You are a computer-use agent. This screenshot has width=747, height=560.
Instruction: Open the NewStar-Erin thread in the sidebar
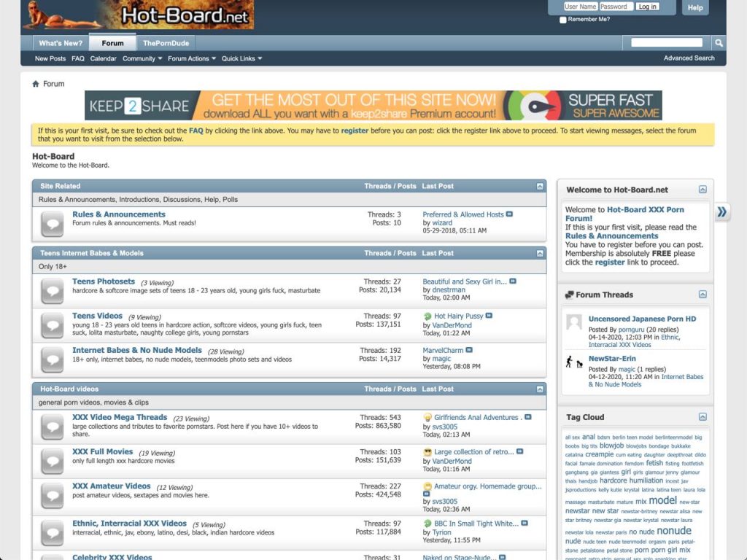tap(612, 359)
